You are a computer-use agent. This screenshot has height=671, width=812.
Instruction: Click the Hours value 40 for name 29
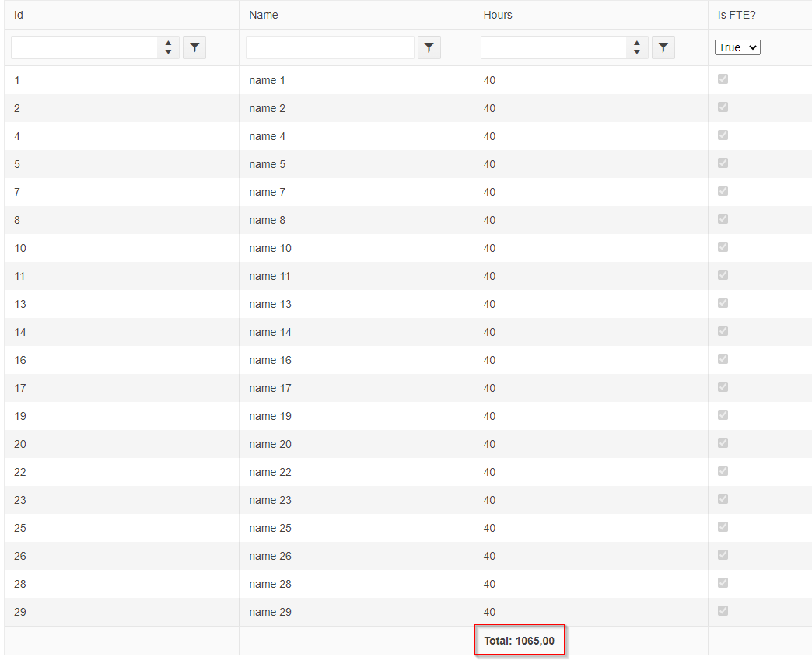coord(489,612)
